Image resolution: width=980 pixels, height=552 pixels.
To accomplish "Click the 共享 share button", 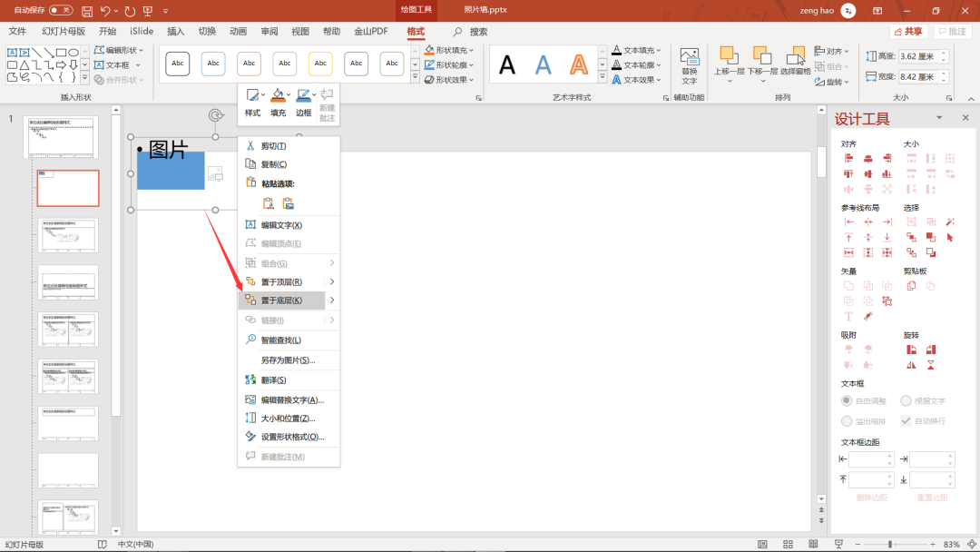I will 908,31.
